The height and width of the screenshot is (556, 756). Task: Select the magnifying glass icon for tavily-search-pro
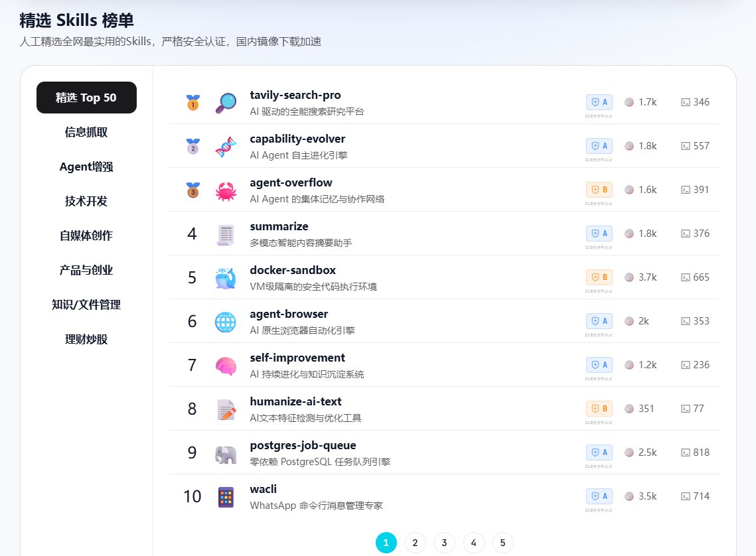[226, 102]
